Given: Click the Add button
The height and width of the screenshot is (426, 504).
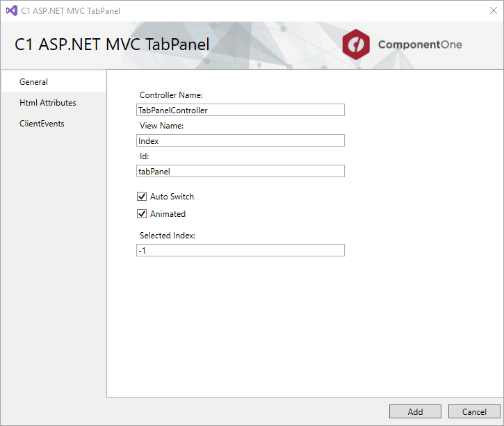Looking at the screenshot, I should (x=415, y=411).
